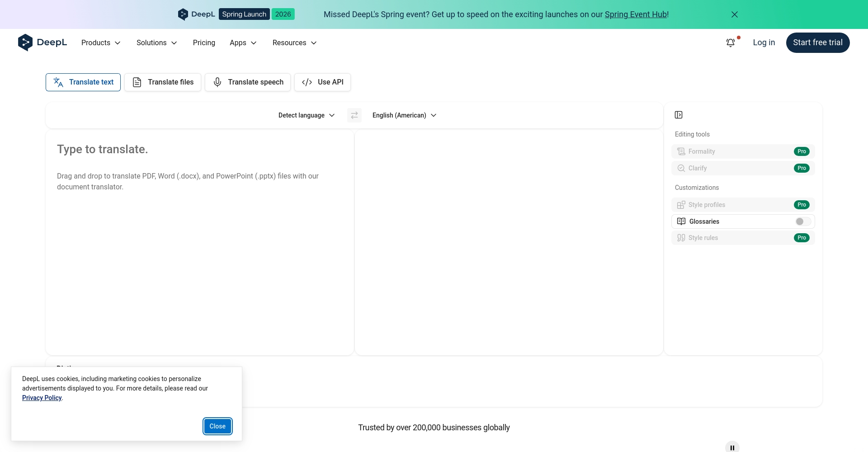The image size is (868, 452).
Task: Switch to the Translate files tab
Action: (x=163, y=82)
